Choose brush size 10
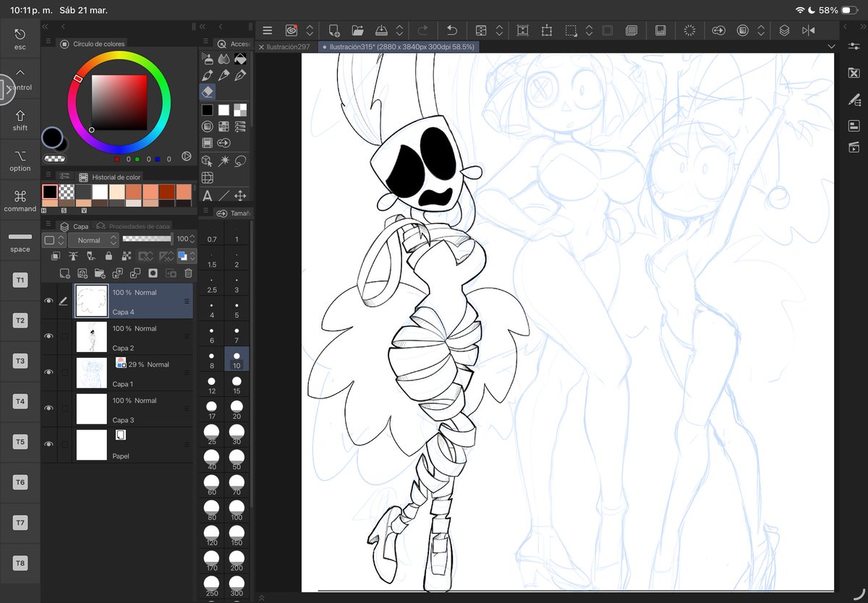Viewport: 868px width, 603px height. tap(237, 360)
